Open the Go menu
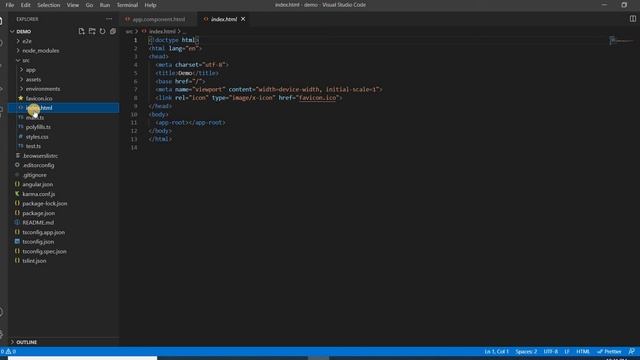 pos(89,5)
